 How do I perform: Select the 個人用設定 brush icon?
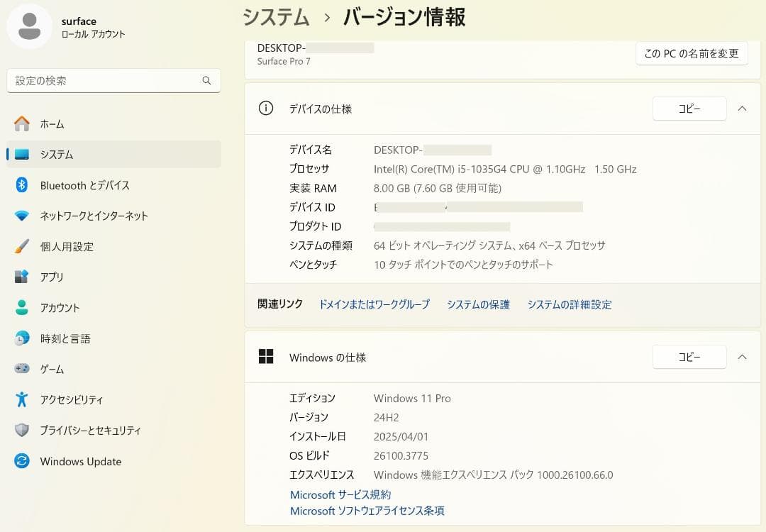pos(21,246)
